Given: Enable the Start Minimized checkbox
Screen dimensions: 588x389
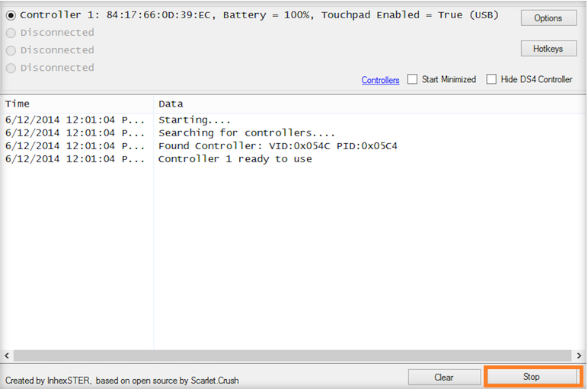Looking at the screenshot, I should [413, 79].
